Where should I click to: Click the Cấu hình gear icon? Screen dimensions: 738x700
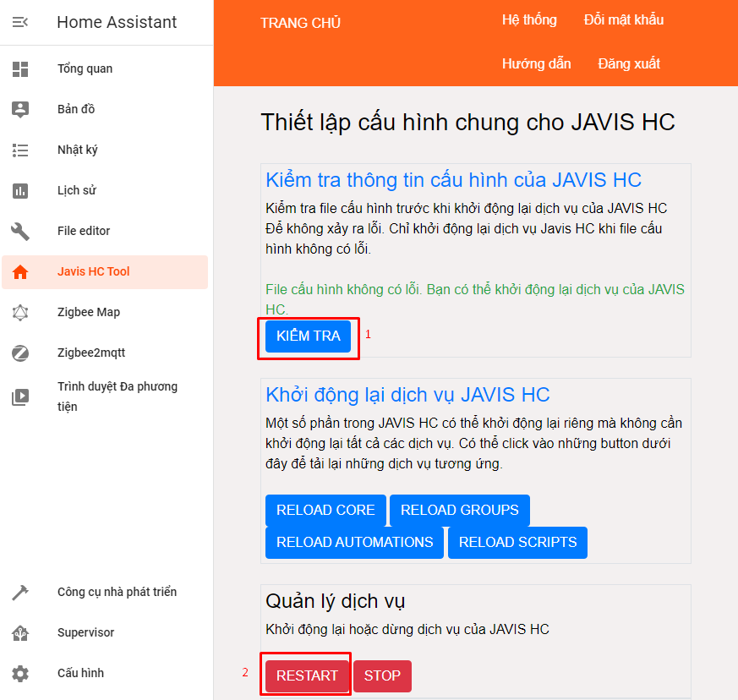point(19,674)
